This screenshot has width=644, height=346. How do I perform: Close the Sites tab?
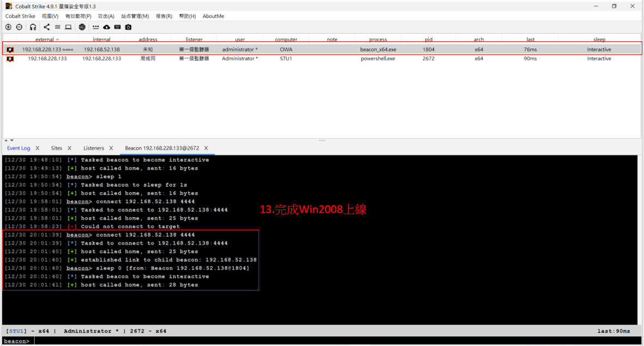[70, 148]
